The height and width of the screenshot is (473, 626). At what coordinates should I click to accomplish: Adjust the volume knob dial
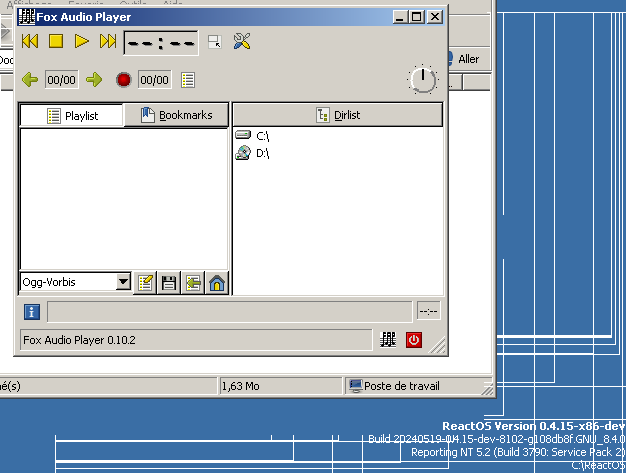tap(423, 79)
